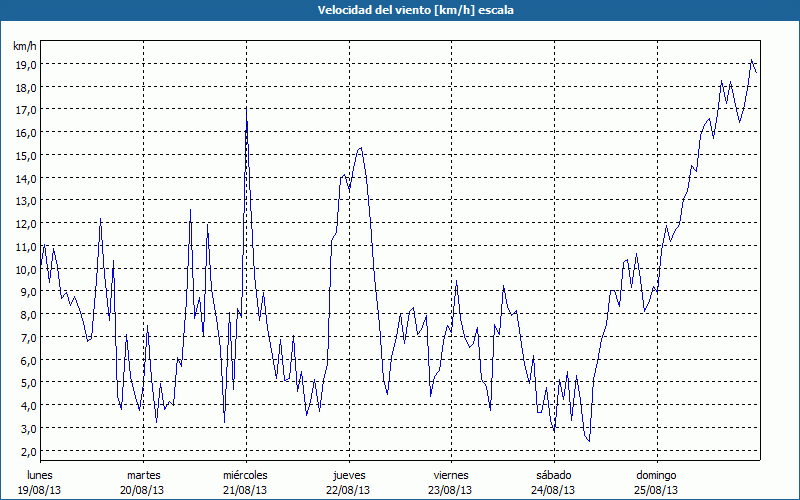Click the 21/08/13 date label

point(245,490)
